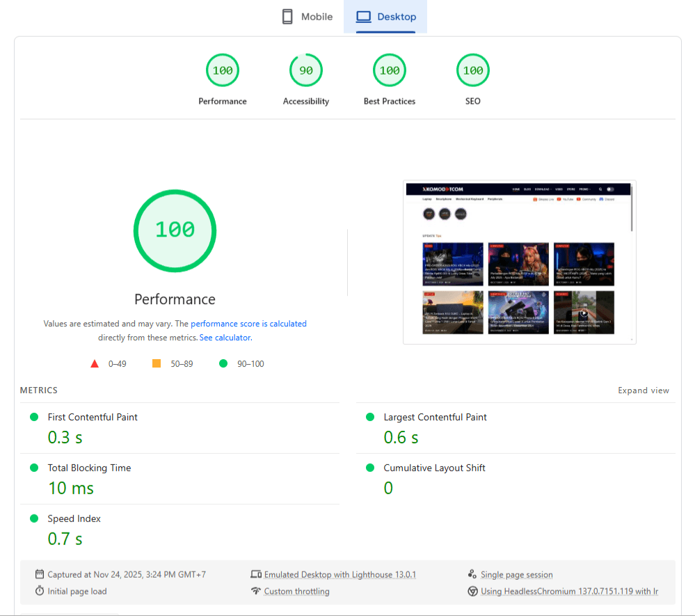Click the First Contentful Paint metric
The height and width of the screenshot is (616, 695).
point(93,417)
